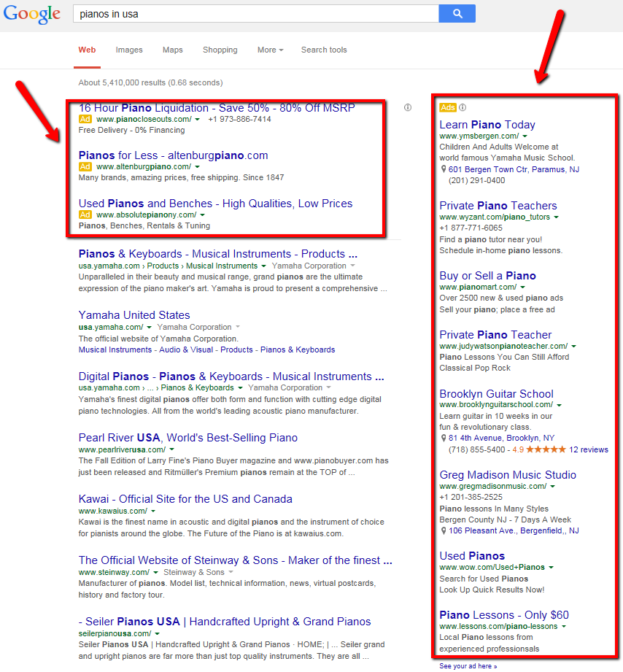Expand dropdown arrow next to www.pianomart.com
This screenshot has width=623, height=672.
pyautogui.click(x=522, y=287)
